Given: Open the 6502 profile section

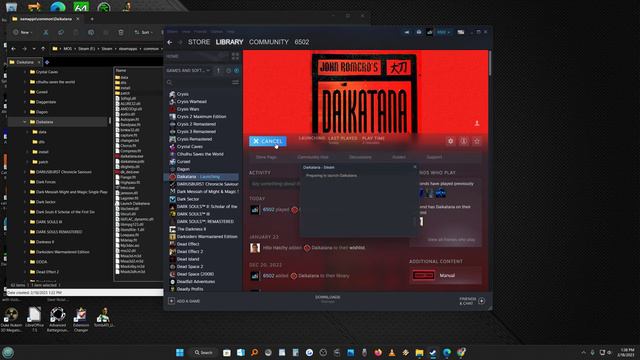Looking at the screenshot, I should click(x=302, y=42).
